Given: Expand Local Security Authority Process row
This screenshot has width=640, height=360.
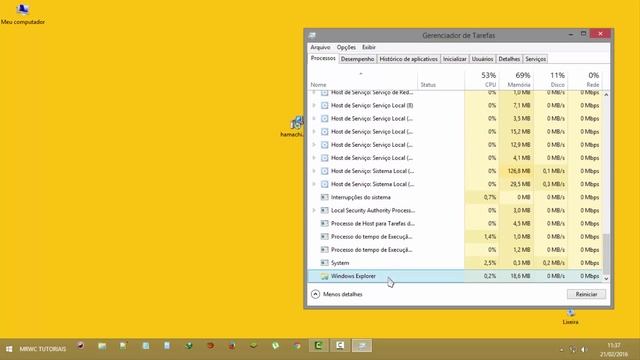Looking at the screenshot, I should pyautogui.click(x=314, y=210).
